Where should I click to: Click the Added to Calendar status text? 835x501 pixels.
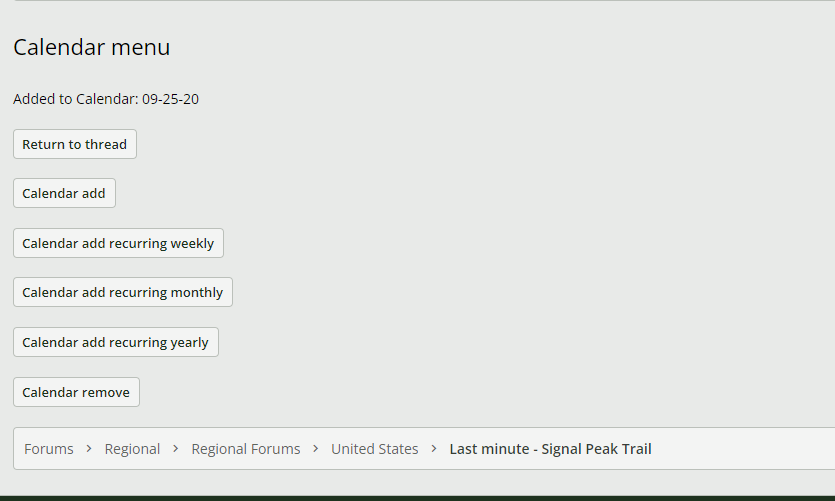(76, 99)
